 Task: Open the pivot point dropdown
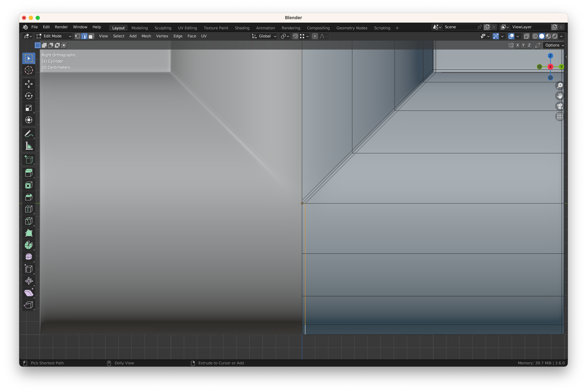click(285, 36)
